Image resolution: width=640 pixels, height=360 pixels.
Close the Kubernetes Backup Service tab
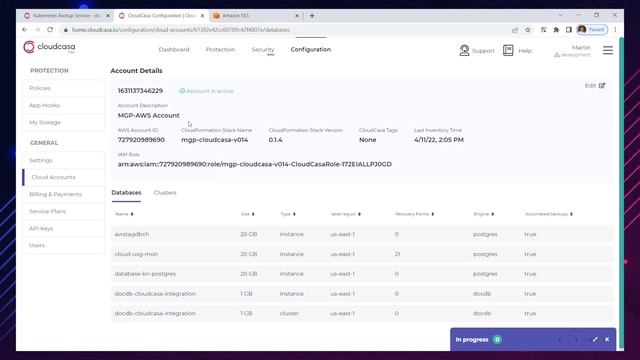click(108, 16)
